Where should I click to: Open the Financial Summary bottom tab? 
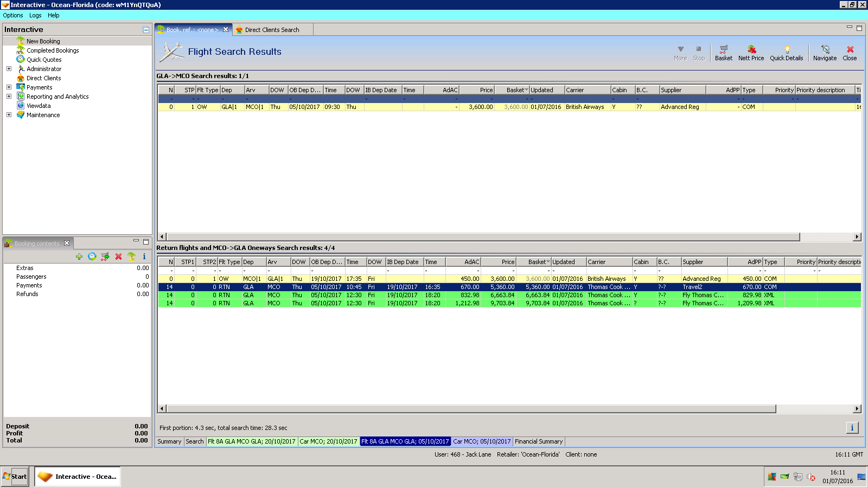538,441
